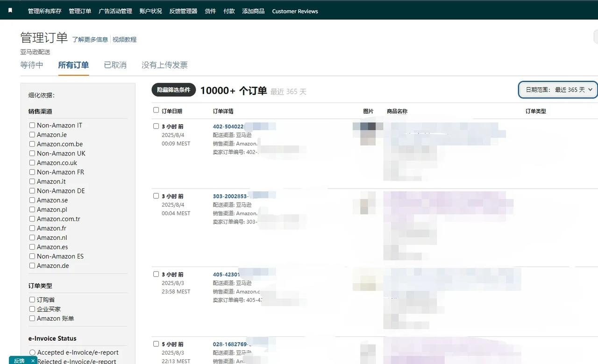Check Amazon.nl filter
The height and width of the screenshot is (364, 598).
tap(32, 237)
